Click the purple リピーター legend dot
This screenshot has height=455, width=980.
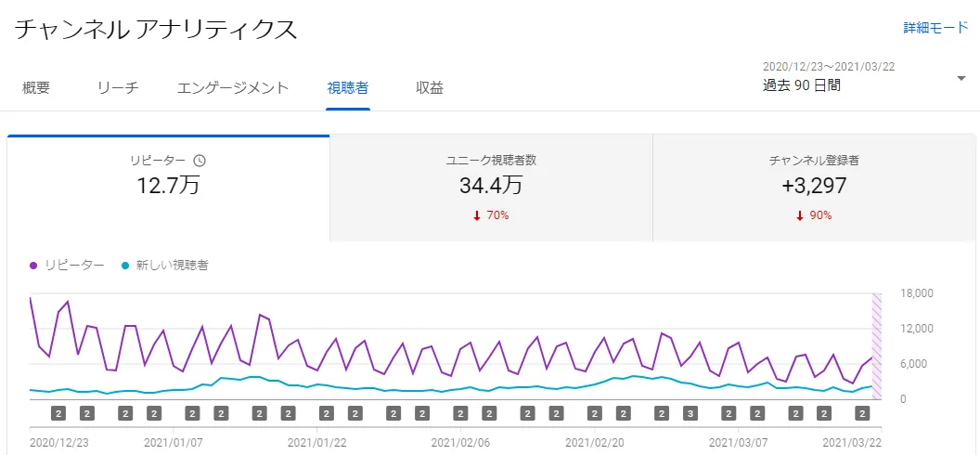coord(33,266)
